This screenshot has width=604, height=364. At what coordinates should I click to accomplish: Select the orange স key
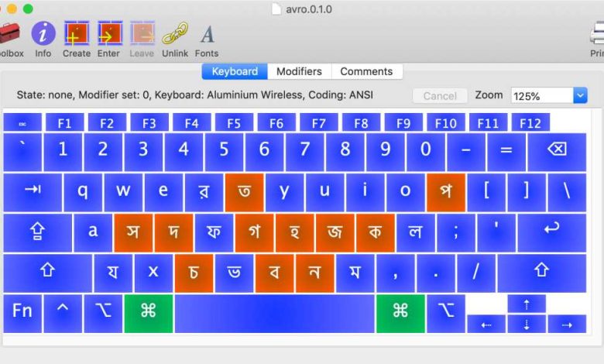coord(133,232)
